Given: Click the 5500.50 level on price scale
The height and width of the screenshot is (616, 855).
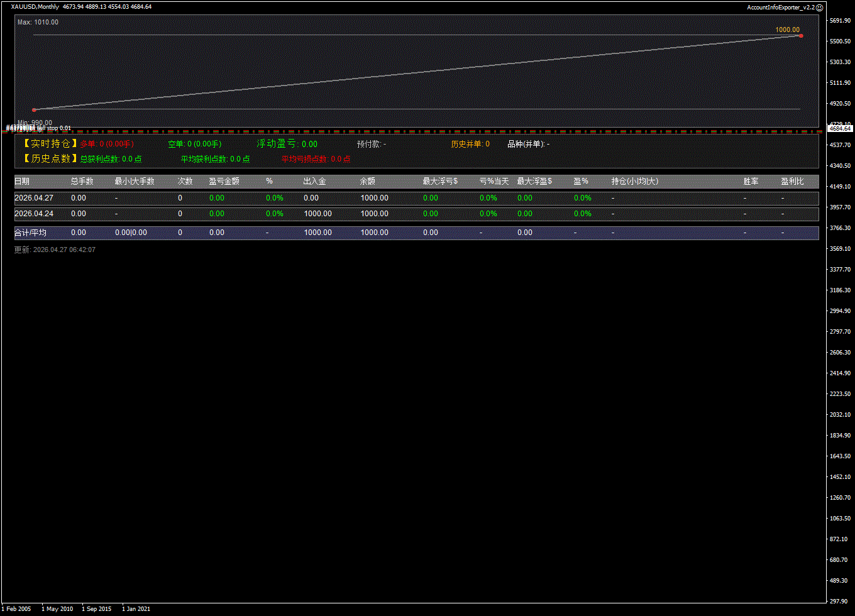Looking at the screenshot, I should tap(840, 41).
